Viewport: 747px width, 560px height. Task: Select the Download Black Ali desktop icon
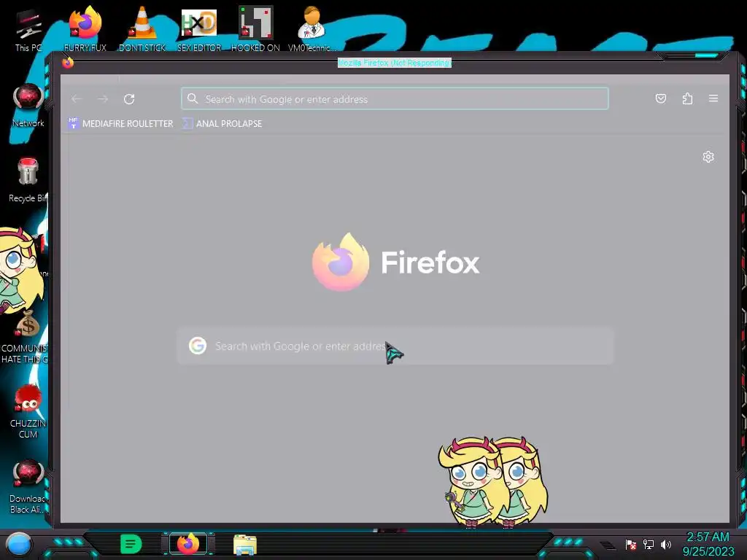click(28, 486)
